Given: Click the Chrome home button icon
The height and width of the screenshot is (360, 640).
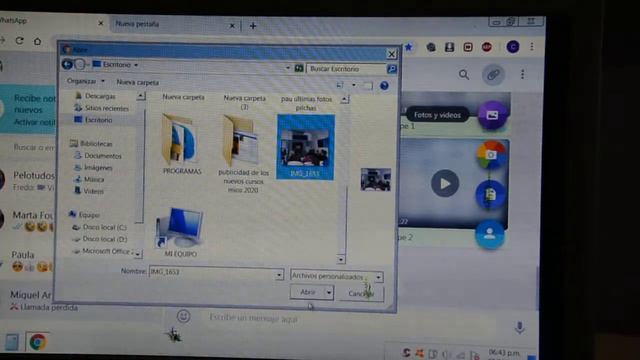Looking at the screenshot, I should (38, 41).
